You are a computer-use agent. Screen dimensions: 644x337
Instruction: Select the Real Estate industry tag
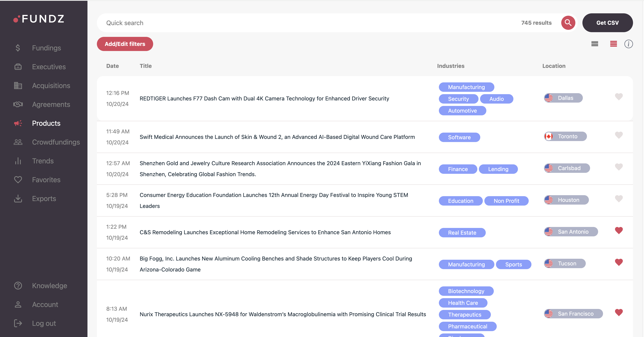click(x=462, y=232)
